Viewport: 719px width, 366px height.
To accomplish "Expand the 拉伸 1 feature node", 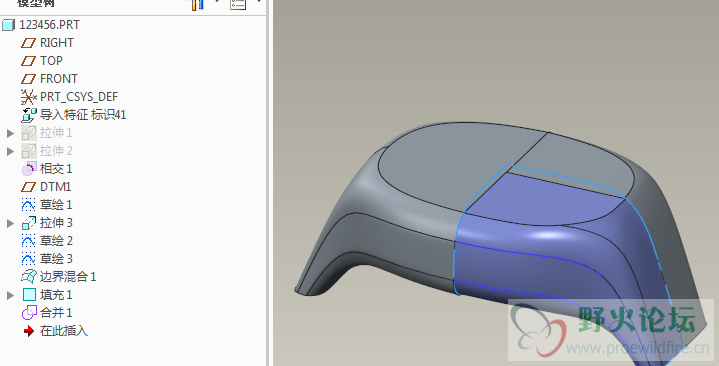I will point(11,133).
